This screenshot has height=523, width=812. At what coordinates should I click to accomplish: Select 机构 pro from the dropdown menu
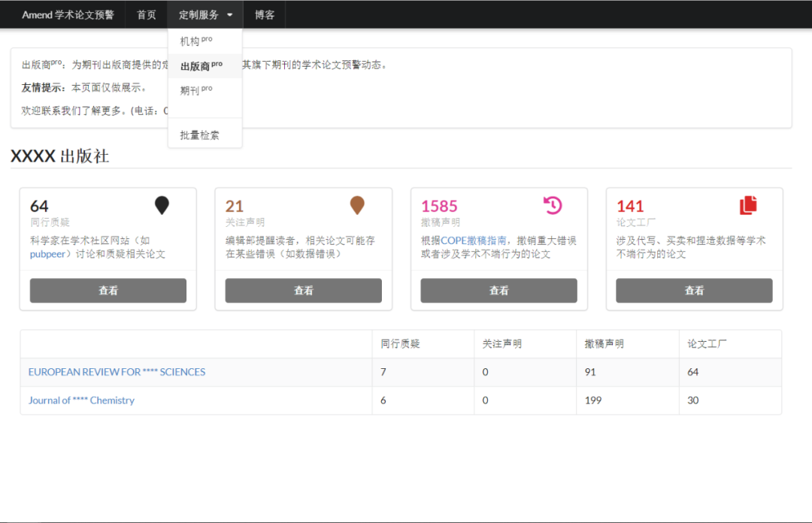pyautogui.click(x=196, y=41)
